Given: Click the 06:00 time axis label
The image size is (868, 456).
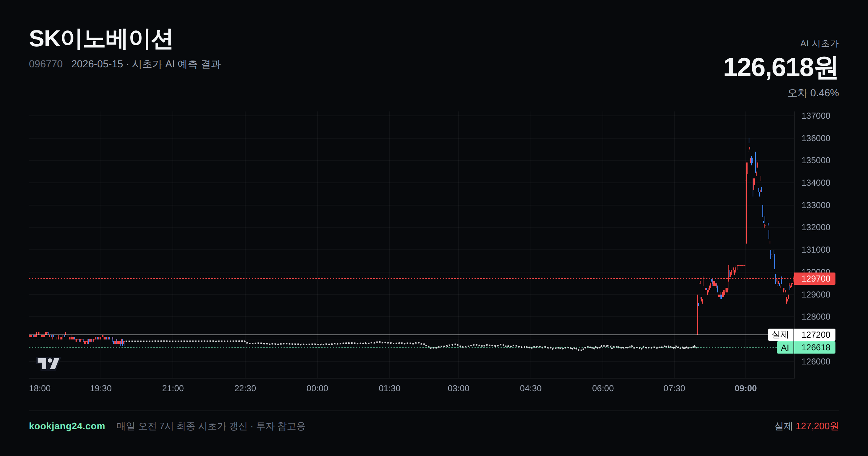Looking at the screenshot, I should 603,388.
